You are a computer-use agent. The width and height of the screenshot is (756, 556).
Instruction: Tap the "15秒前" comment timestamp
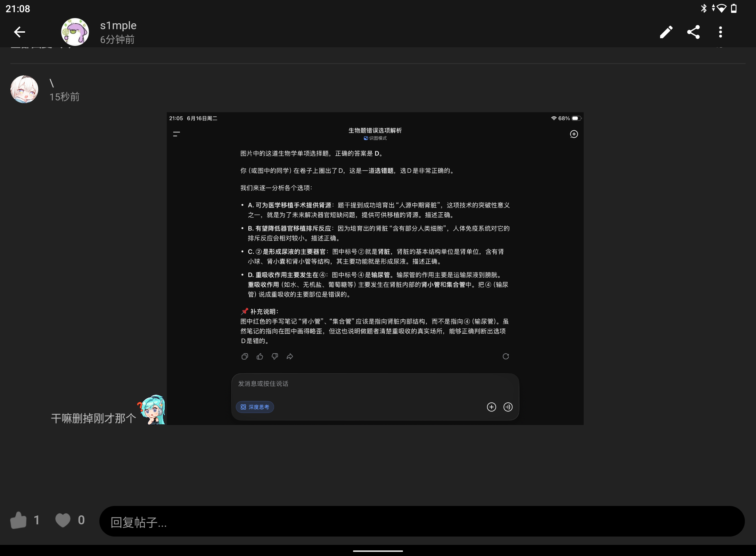pyautogui.click(x=65, y=97)
